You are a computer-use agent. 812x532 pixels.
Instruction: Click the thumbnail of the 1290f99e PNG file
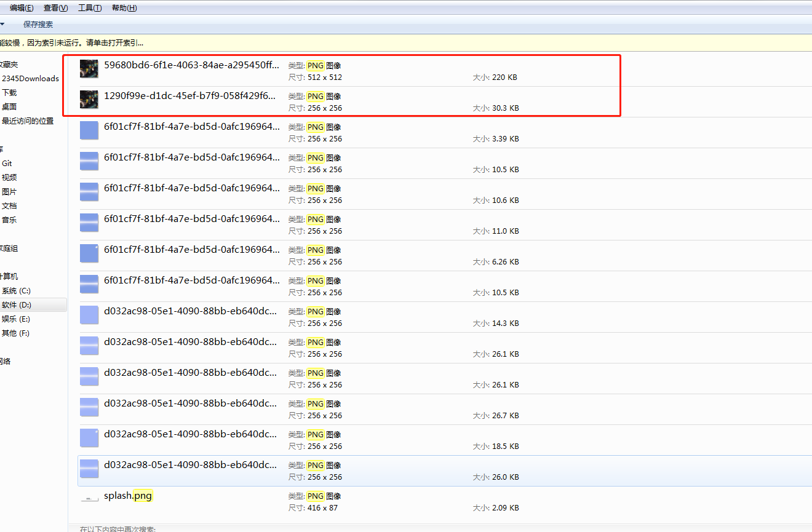[89, 100]
